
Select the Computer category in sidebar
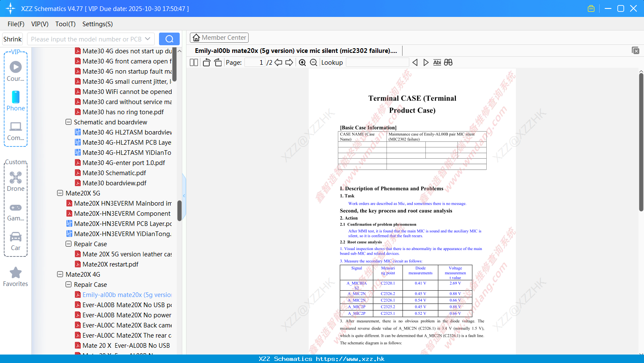[x=16, y=131]
